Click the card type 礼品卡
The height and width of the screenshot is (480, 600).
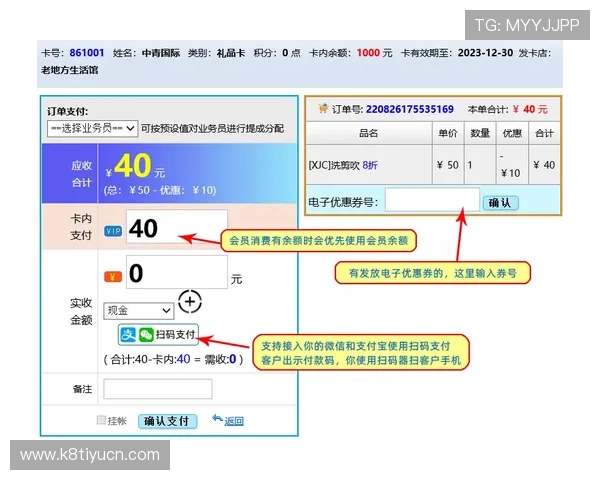coord(231,53)
